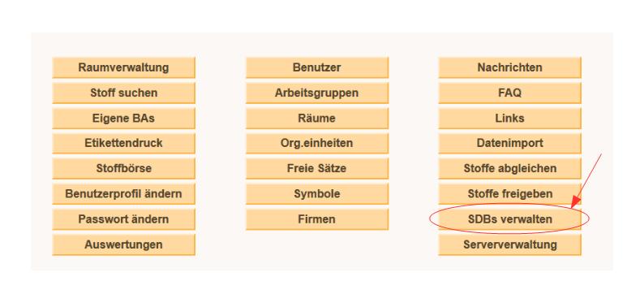The width and height of the screenshot is (644, 307).
Task: Open Auswertungen
Action: tap(123, 244)
